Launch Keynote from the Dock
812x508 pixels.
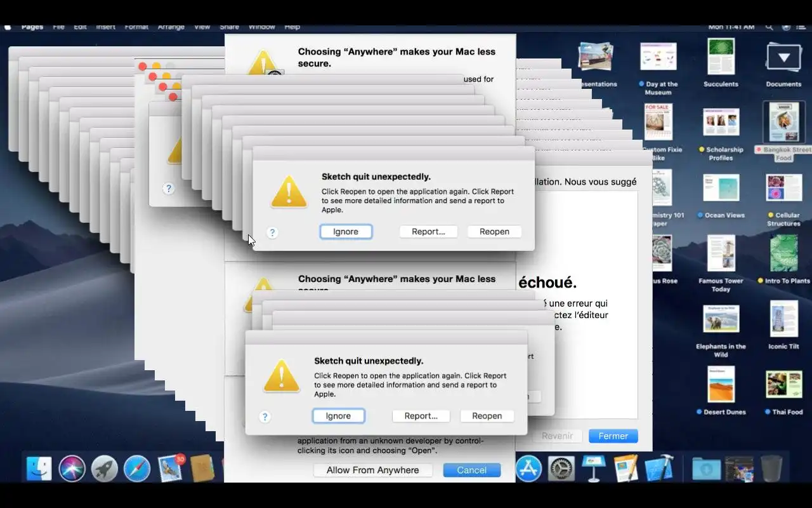(594, 469)
